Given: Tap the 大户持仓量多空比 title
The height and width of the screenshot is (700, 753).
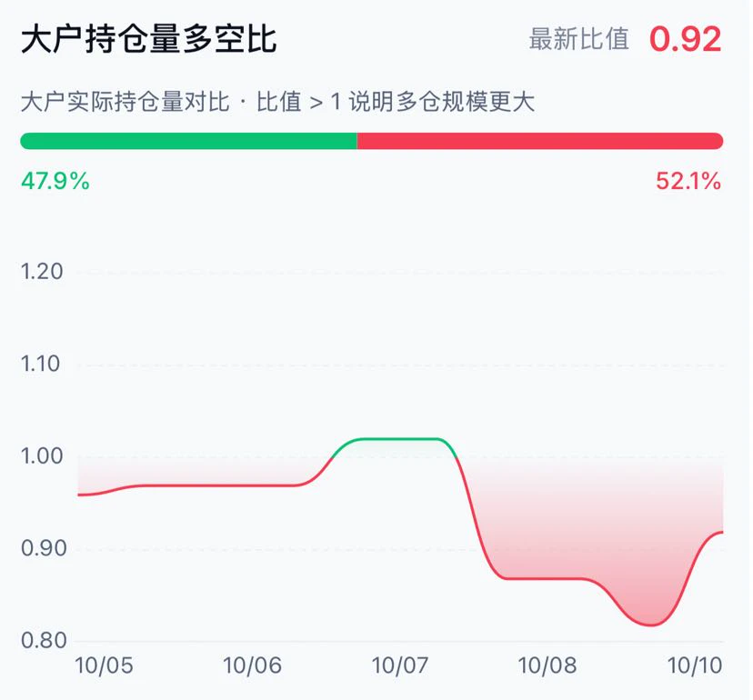Looking at the screenshot, I should (149, 39).
